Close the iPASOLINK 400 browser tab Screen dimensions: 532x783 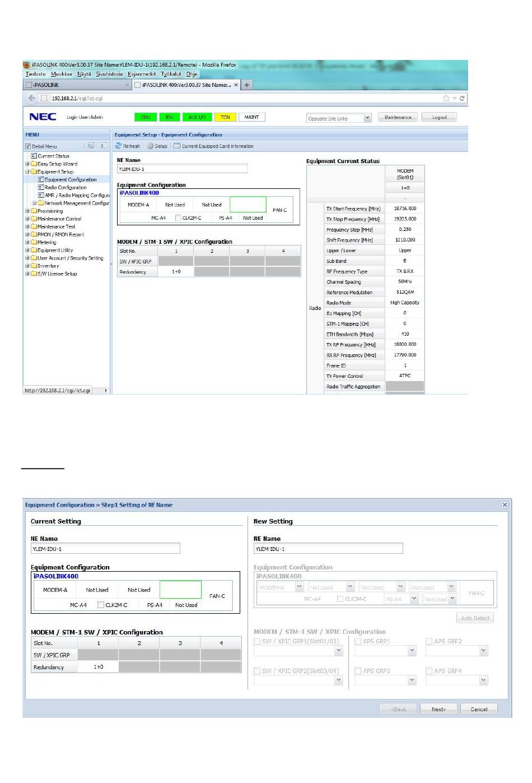pos(236,85)
